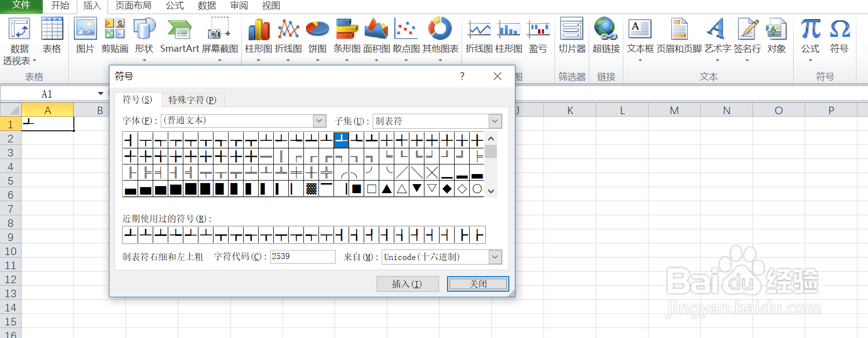
Task: Click the dialog help question mark
Action: click(462, 76)
